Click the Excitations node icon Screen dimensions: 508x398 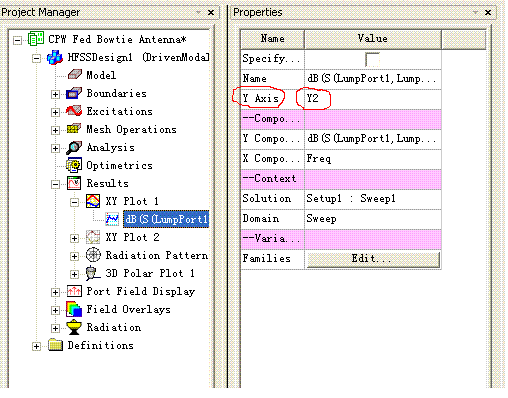coord(74,111)
